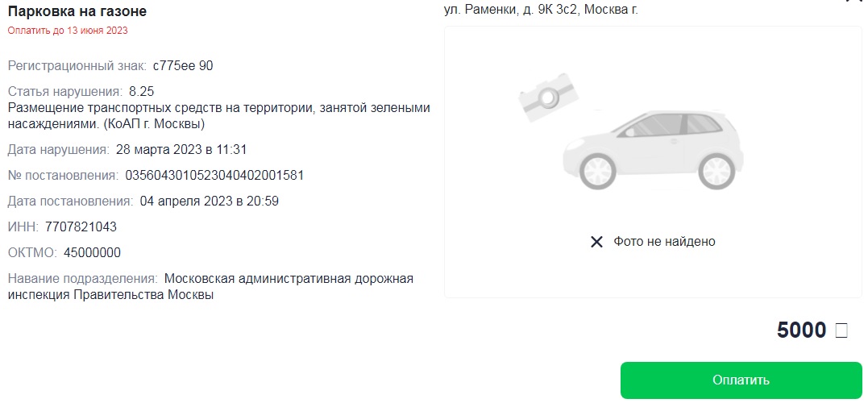Click the Навание подразделения field label
The width and height of the screenshot is (868, 403).
tap(82, 279)
